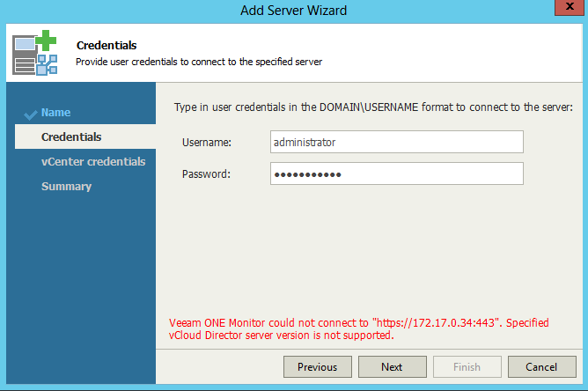Click the disabled Finish button
Screen dimensions: 588x391
click(x=467, y=366)
